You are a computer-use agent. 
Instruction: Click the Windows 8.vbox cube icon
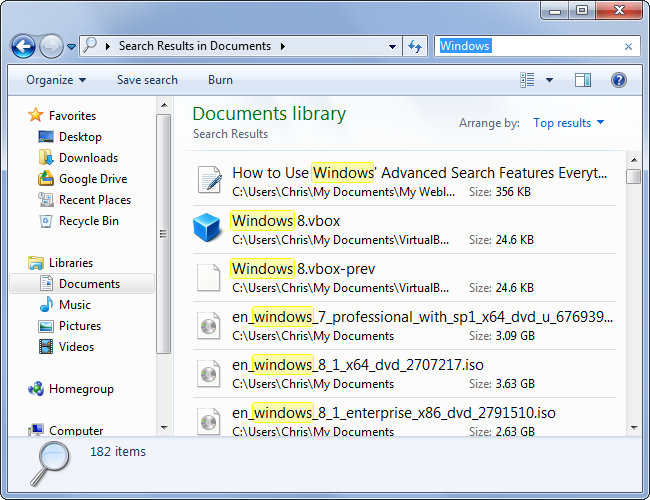point(207,228)
